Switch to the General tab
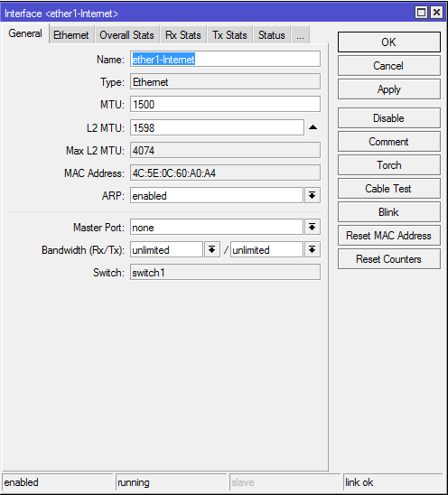Viewport: 448px width, 495px height. coord(25,33)
